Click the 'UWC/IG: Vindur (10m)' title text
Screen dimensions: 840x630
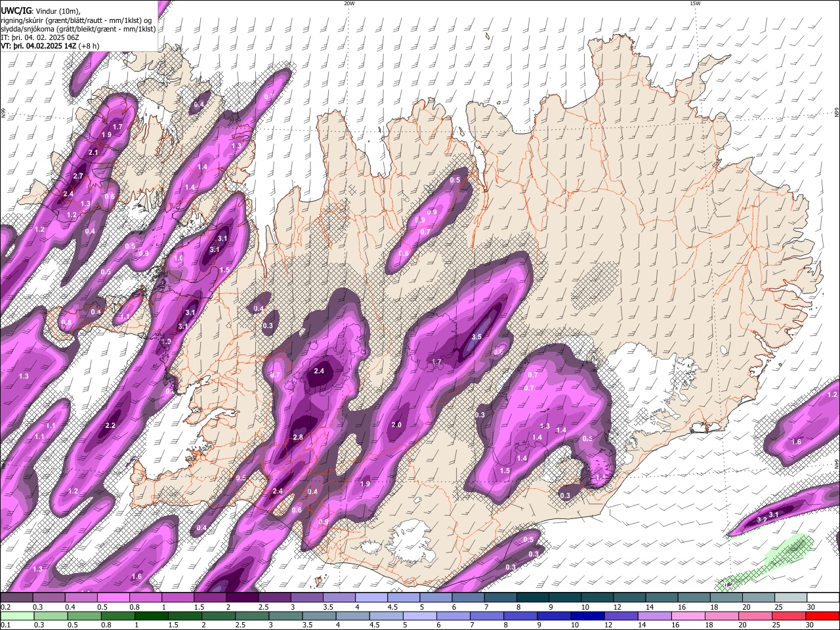pyautogui.click(x=40, y=10)
